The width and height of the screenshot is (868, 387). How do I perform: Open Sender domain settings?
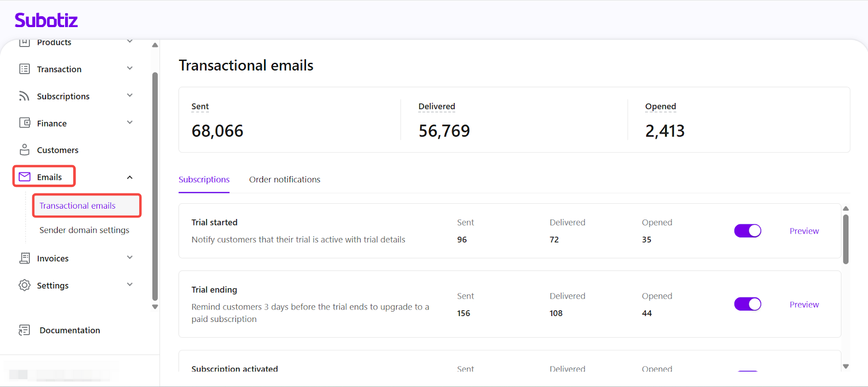click(x=84, y=230)
